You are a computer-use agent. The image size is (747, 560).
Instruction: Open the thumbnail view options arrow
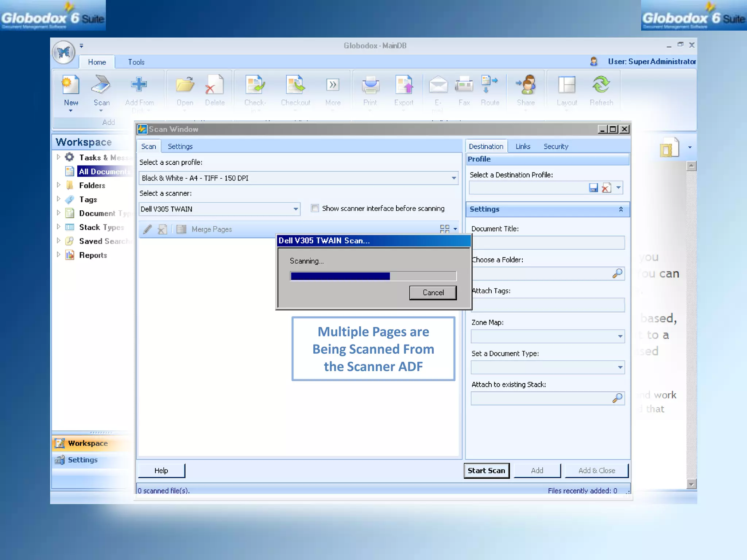tap(455, 229)
